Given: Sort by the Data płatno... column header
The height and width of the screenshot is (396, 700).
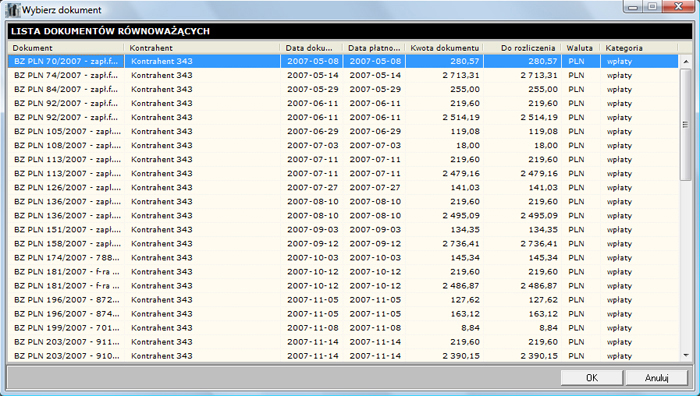Looking at the screenshot, I should pyautogui.click(x=374, y=48).
